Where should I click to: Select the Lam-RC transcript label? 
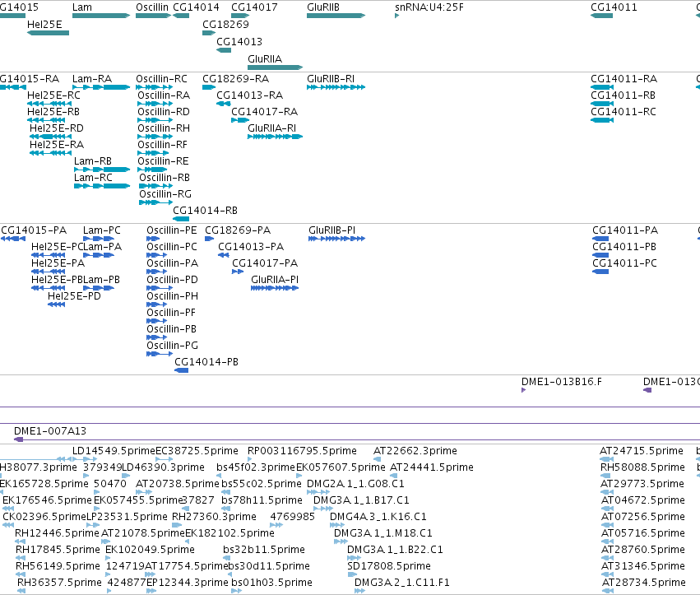coord(93,178)
